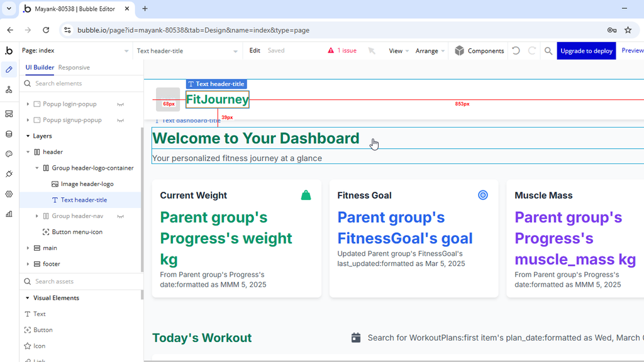Screen dimensions: 644x362
Task: Click the Redo arrow icon
Action: (532, 50)
